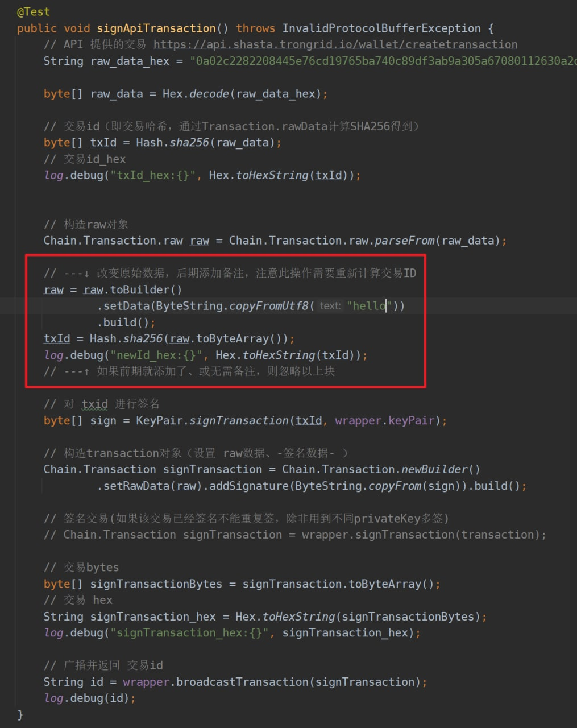577x728 pixels.
Task: Click the commented-out wrapper.signTransaction(transaction) line
Action: [295, 535]
